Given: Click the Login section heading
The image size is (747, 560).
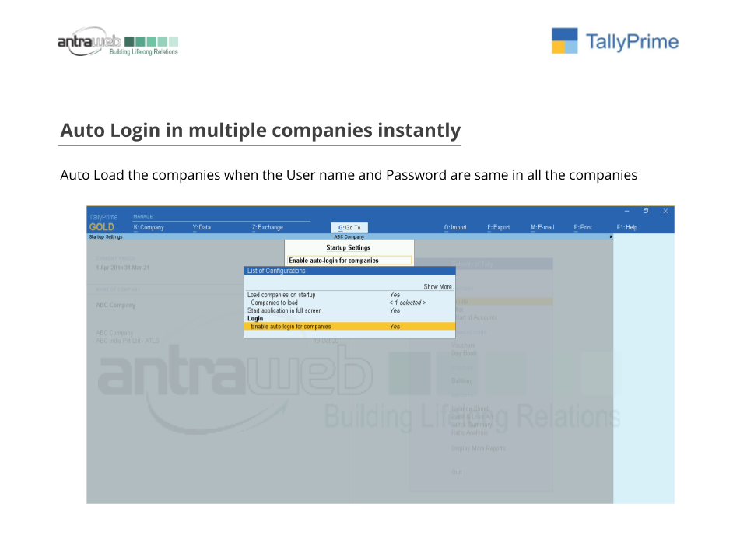Looking at the screenshot, I should [x=255, y=319].
